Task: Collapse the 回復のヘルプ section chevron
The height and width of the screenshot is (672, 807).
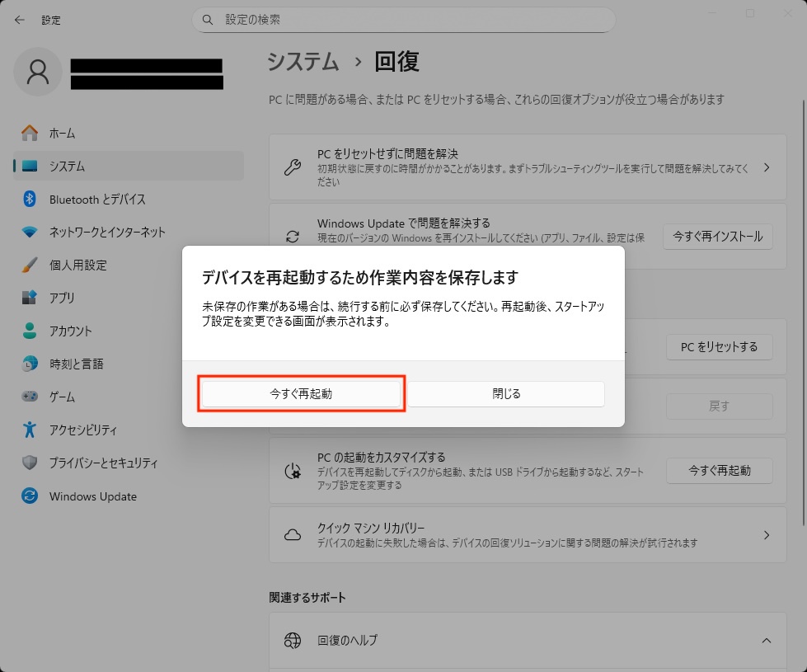Action: (x=766, y=641)
